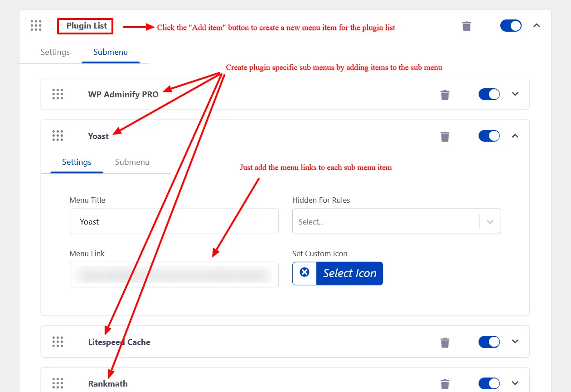Image resolution: width=571 pixels, height=392 pixels.
Task: Clear the custom icon with the X icon
Action: point(305,272)
